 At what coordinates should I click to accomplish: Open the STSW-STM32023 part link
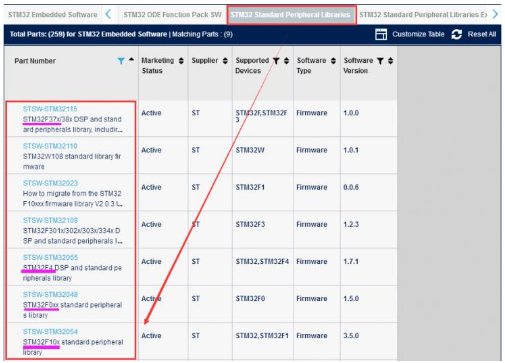pos(50,183)
